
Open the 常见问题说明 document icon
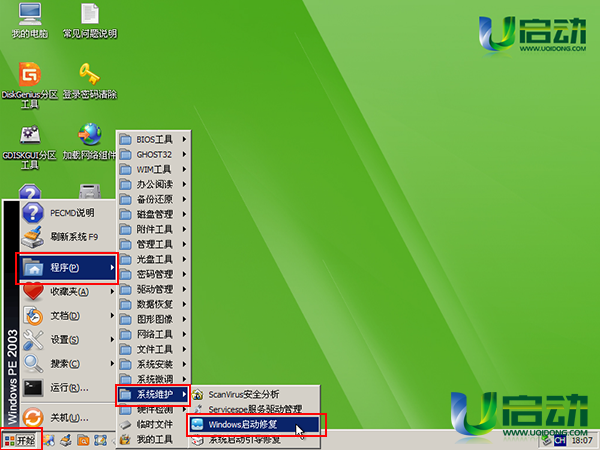tap(90, 21)
